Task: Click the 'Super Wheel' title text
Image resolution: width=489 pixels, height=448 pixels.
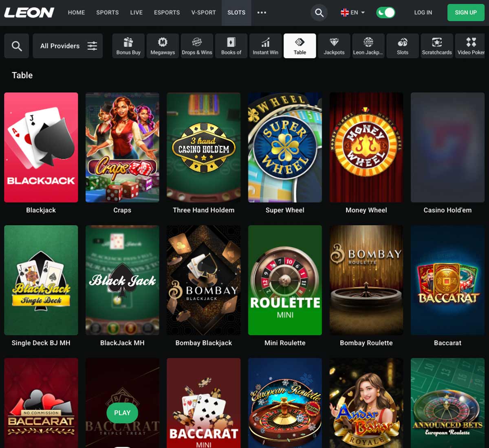Action: (x=285, y=210)
